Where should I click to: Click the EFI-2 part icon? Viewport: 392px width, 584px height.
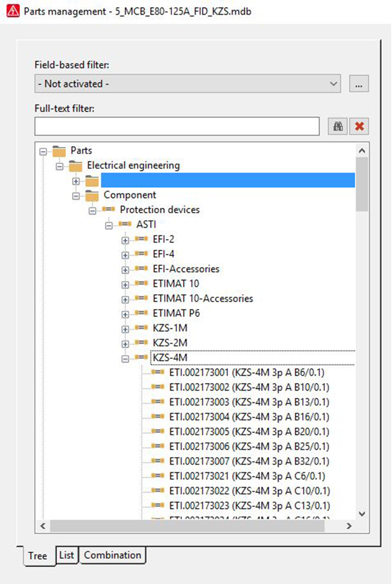point(141,239)
